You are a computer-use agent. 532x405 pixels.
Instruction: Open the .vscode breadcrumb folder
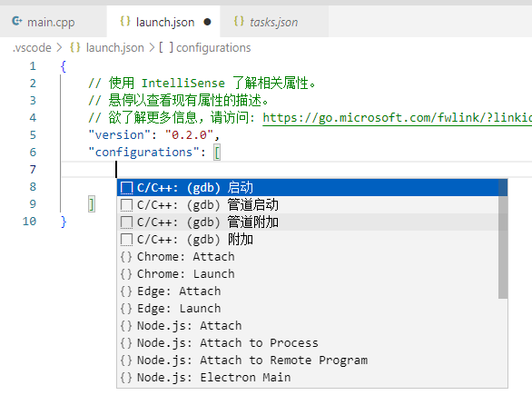(x=32, y=47)
